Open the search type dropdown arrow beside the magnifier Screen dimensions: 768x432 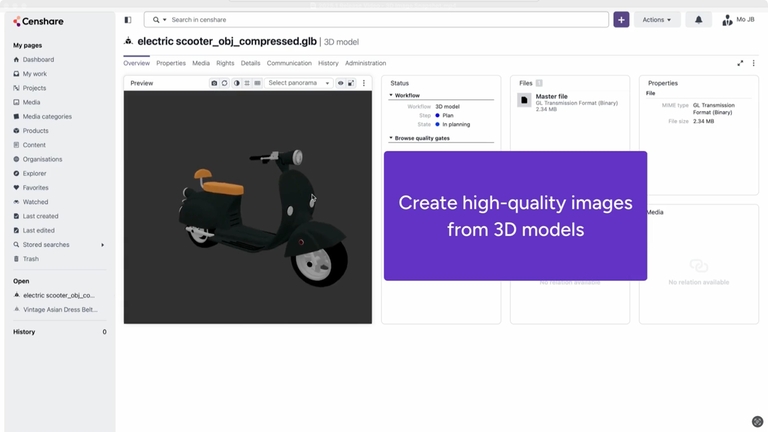point(165,20)
